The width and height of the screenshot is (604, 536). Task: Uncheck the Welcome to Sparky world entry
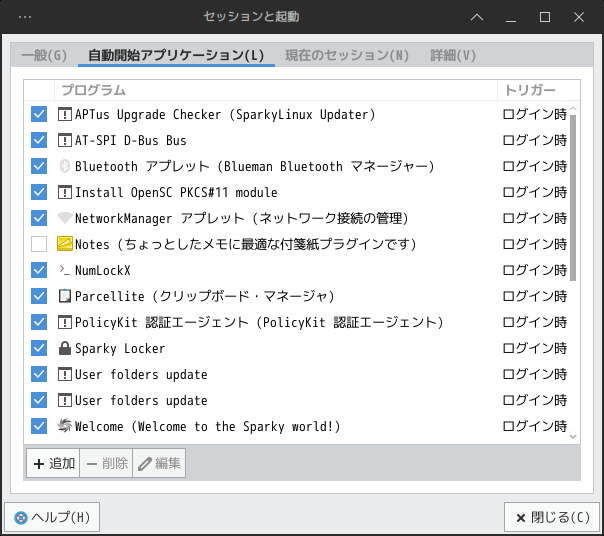[39, 426]
